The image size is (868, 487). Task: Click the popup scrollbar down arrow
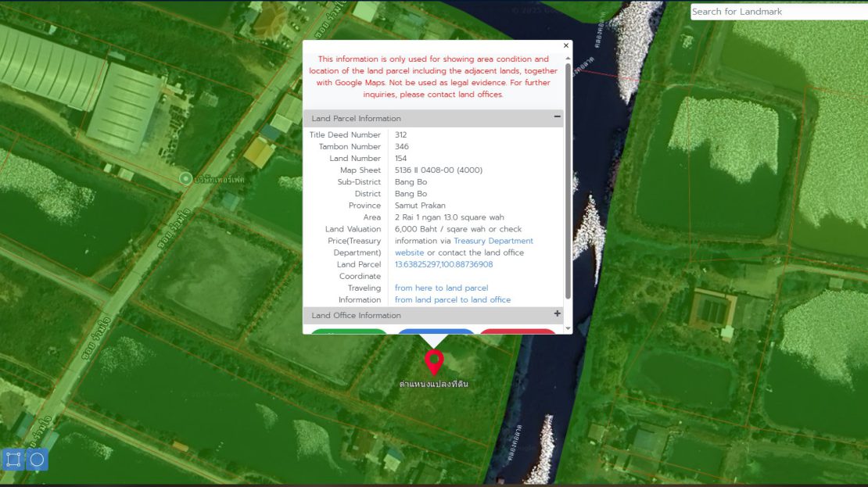pyautogui.click(x=568, y=328)
